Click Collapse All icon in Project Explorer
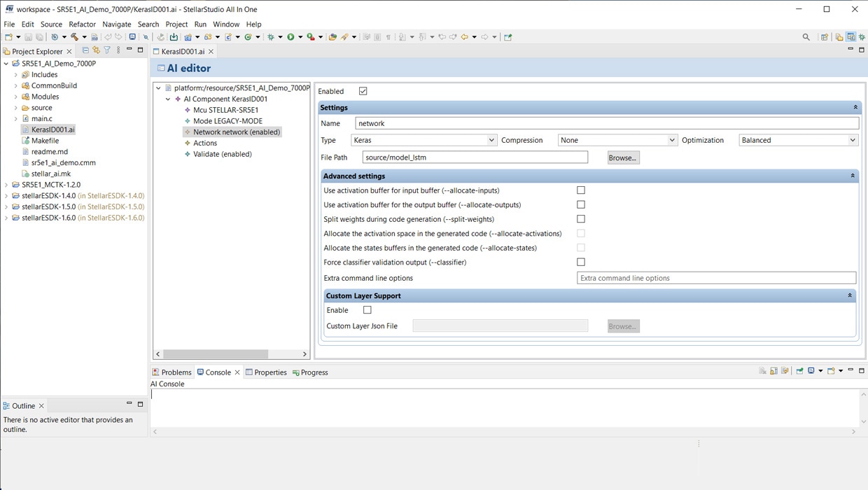This screenshot has width=868, height=490. pos(85,50)
